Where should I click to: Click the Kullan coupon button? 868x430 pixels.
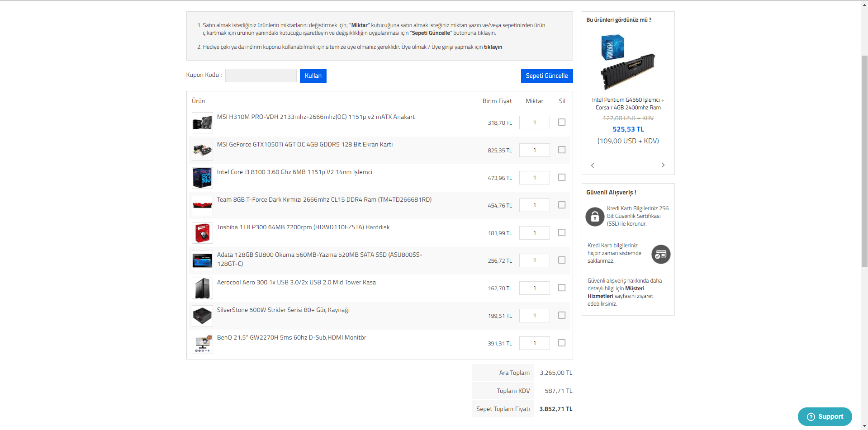coord(313,76)
